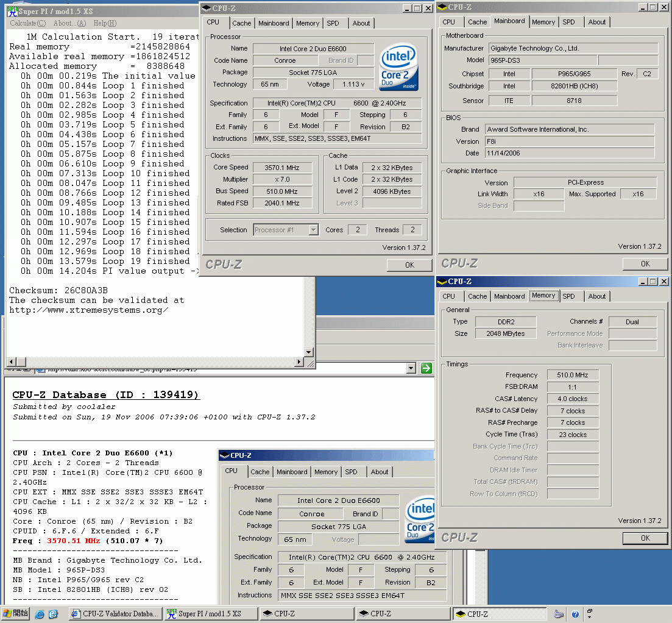Click the language bar keyboard icon in tray
This screenshot has width=672, height=623.
[x=559, y=614]
